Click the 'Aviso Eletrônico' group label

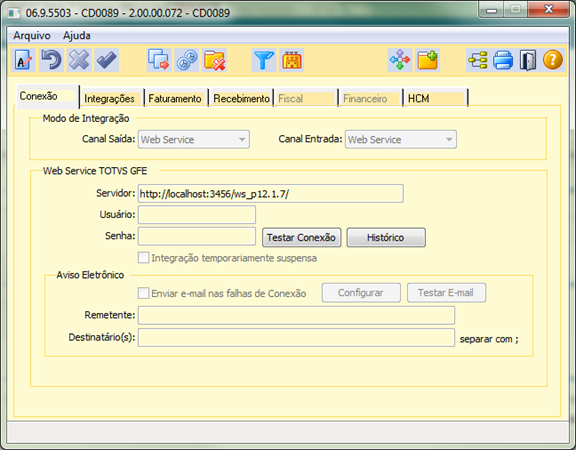pos(90,275)
